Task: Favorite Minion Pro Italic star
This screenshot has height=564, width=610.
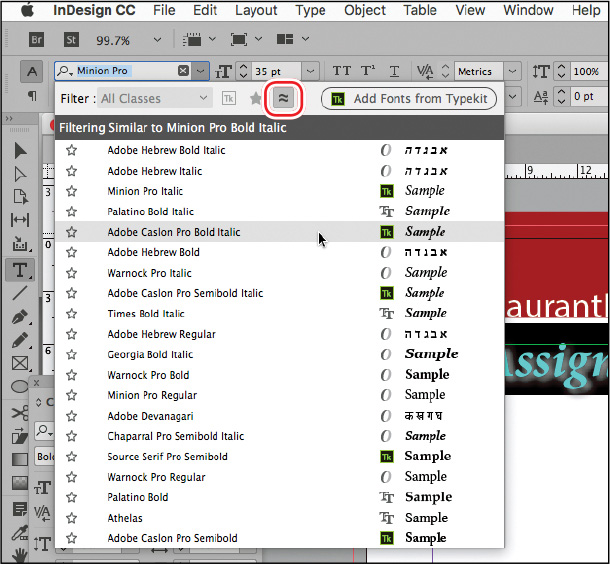Action: click(x=72, y=191)
